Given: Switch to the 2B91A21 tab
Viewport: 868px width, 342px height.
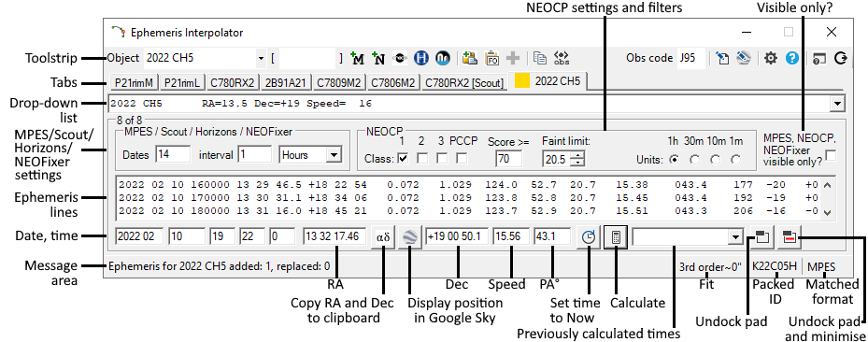Looking at the screenshot, I should [285, 83].
